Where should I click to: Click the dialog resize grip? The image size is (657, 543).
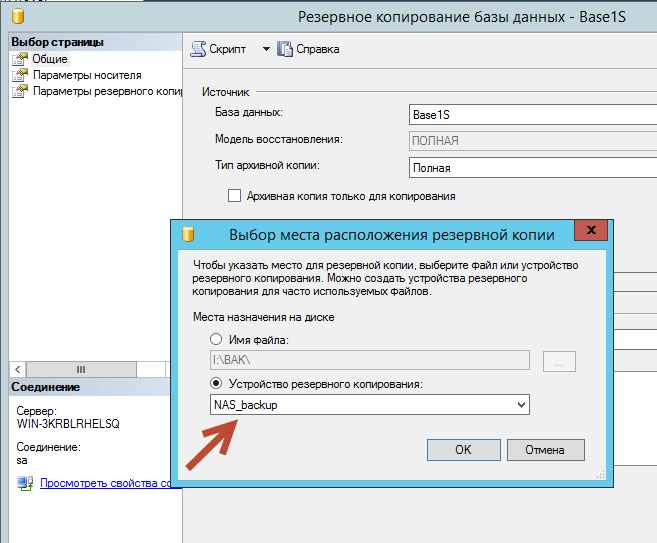600,474
